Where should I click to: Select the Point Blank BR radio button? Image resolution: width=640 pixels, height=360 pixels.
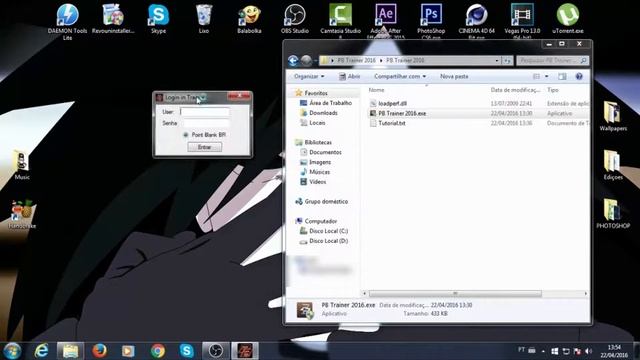pos(186,135)
